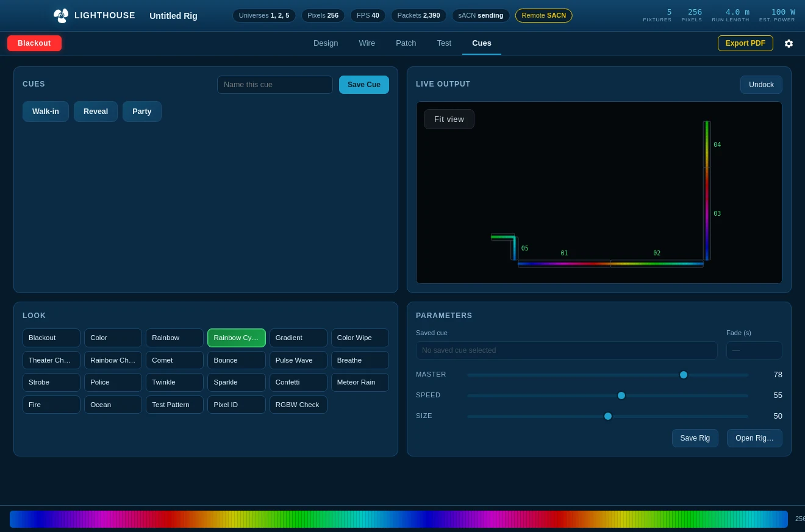Focus the Name this cue field
The height and width of the screenshot is (532, 805).
[x=275, y=85]
